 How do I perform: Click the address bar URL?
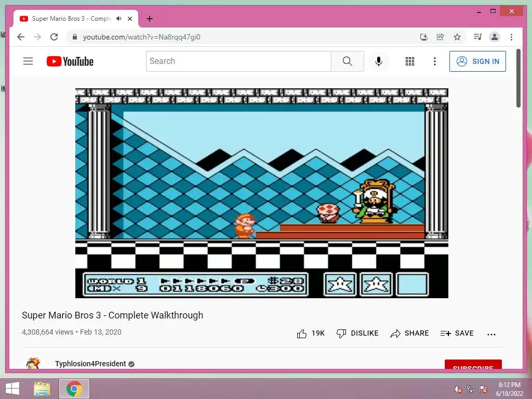141,37
